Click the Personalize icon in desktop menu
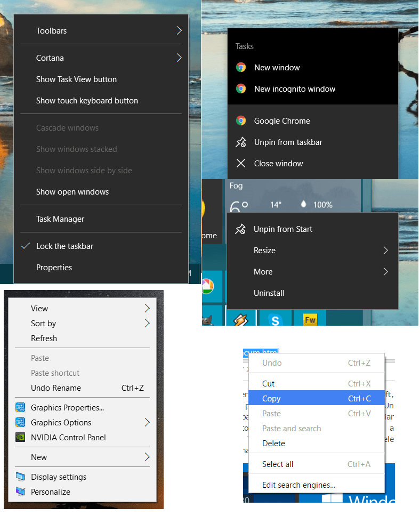 21,492
